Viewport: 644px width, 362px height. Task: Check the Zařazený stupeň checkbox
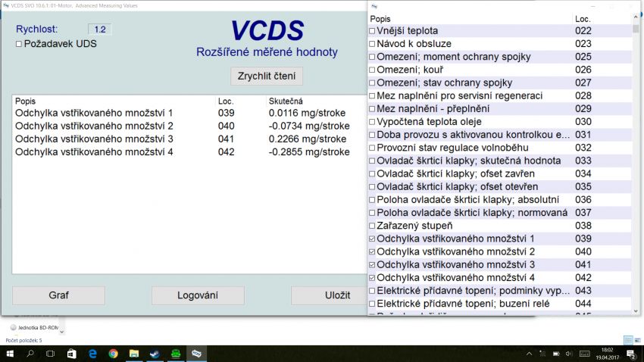pos(372,226)
